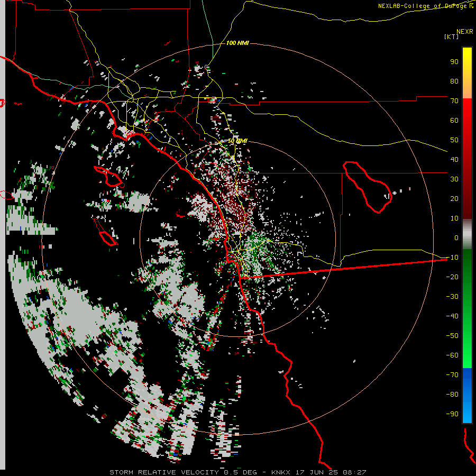Click the -90 value on the velocity scale
Image resolution: width=476 pixels, height=476 pixels.
point(452,414)
